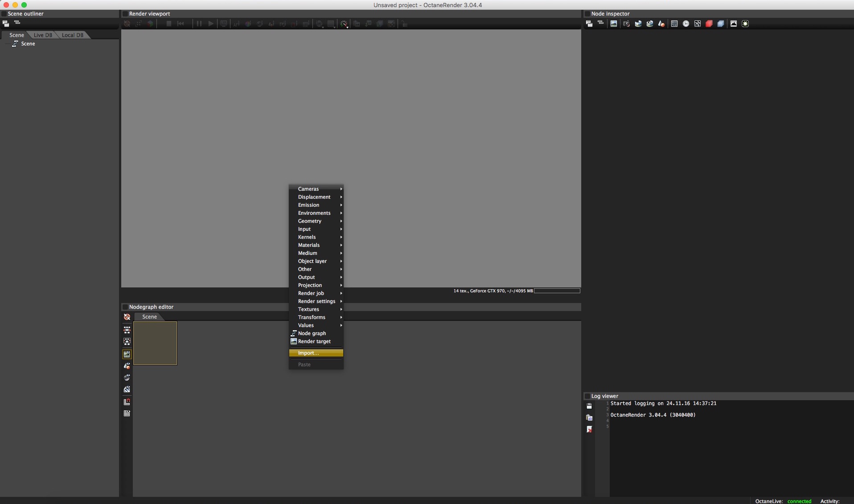Open the Displacement submenu
The height and width of the screenshot is (504, 854).
click(316, 197)
